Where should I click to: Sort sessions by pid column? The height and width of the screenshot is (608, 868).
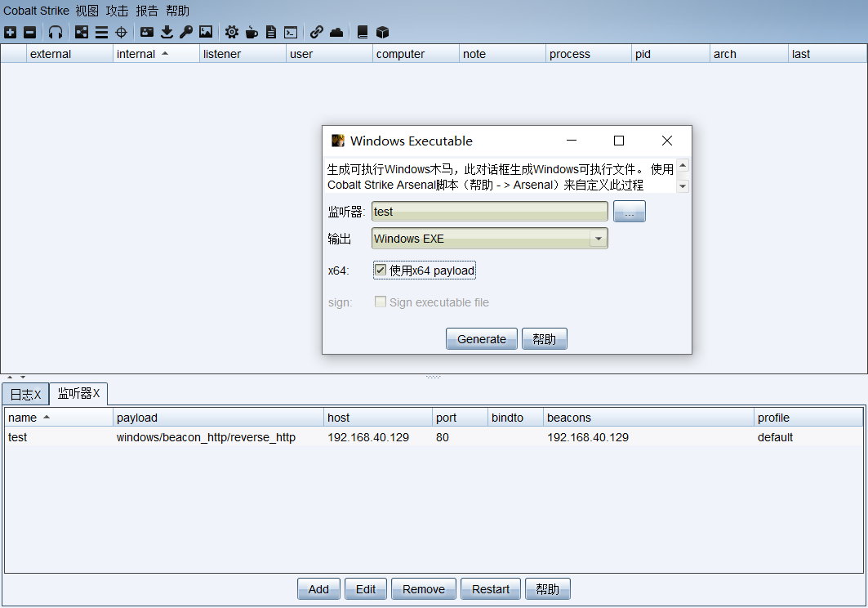pyautogui.click(x=671, y=54)
